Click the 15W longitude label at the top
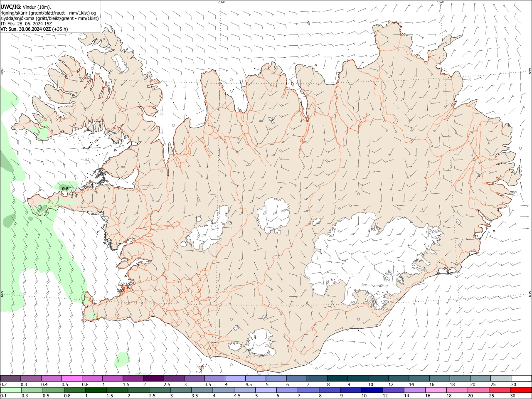 pyautogui.click(x=440, y=2)
